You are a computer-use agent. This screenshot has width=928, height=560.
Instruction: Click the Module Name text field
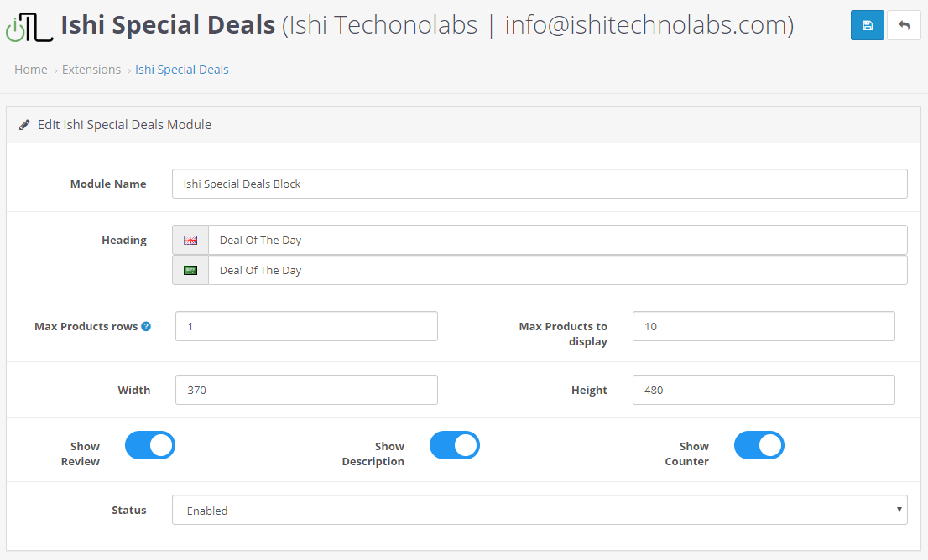540,184
